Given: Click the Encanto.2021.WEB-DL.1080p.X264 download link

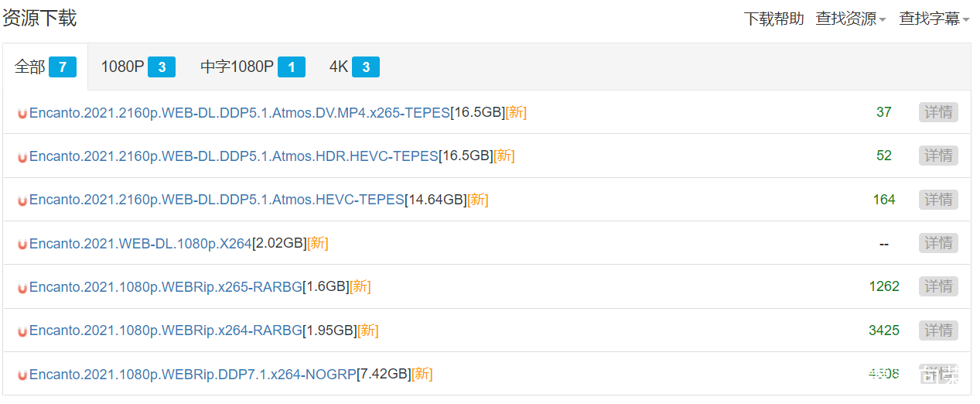Looking at the screenshot, I should [141, 243].
